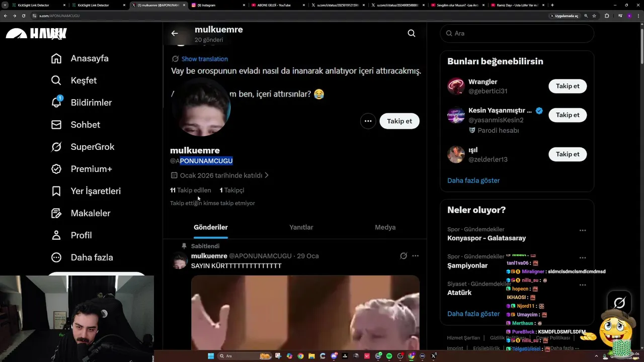This screenshot has width=644, height=362.
Task: Switch to Yanıtlar tab
Action: pos(301,227)
